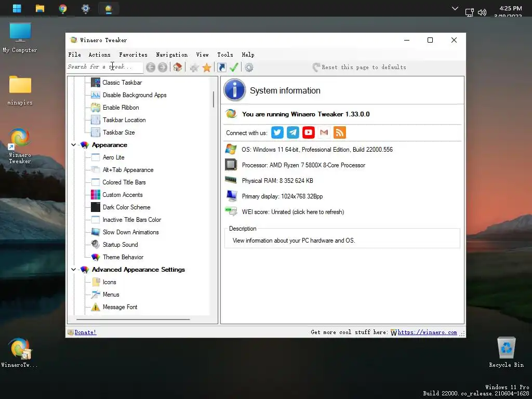Screen dimensions: 532x399
Task: Click the taskbar clock showing 4:25 PM
Action: [510, 8]
